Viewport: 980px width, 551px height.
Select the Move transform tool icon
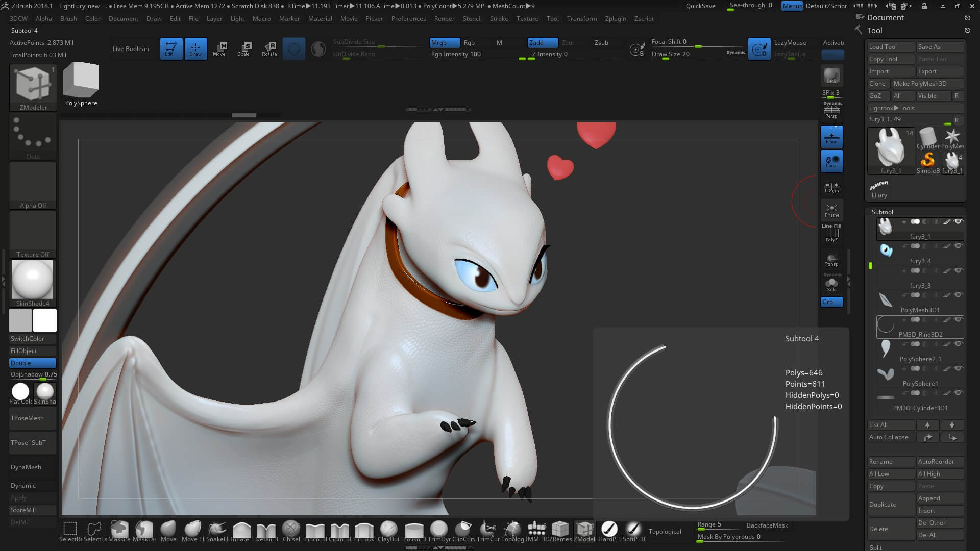[x=219, y=48]
